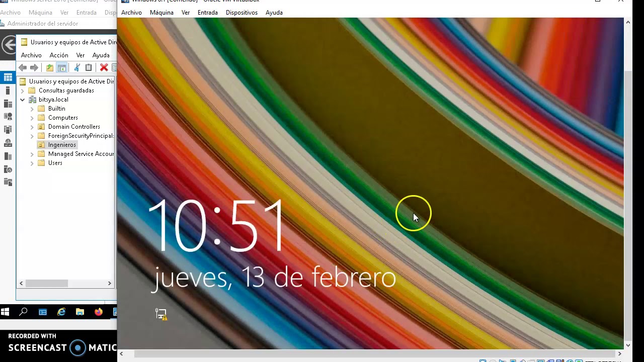644x362 pixels.
Task: Click the red X Delete icon
Action: point(104,67)
